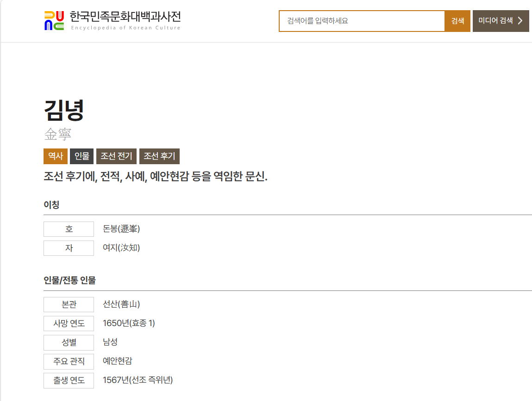Click the 인물/전통 인물 section heading
This screenshot has height=401, width=532.
[x=69, y=280]
